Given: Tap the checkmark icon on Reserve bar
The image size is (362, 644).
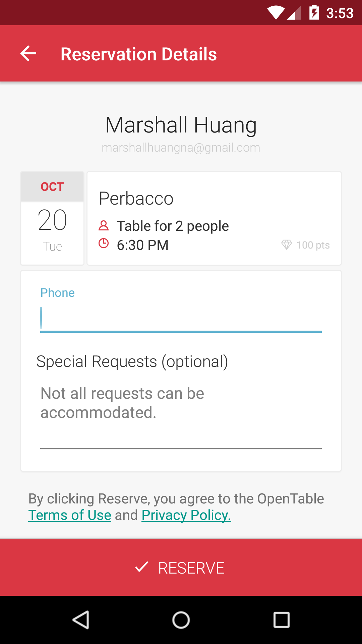Looking at the screenshot, I should click(x=141, y=567).
